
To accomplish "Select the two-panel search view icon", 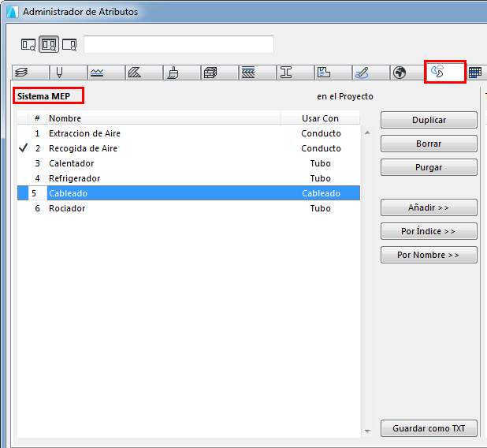I will click(49, 44).
